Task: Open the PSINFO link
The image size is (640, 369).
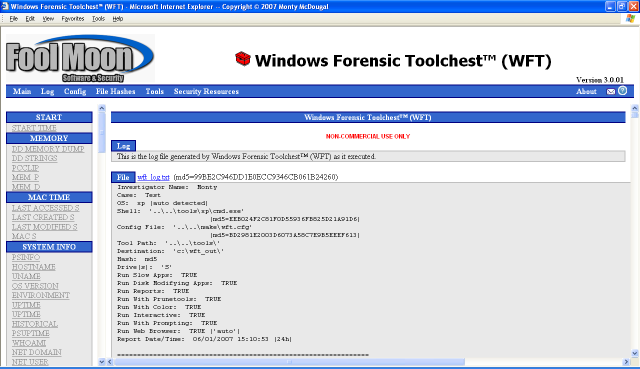Action: click(26, 258)
